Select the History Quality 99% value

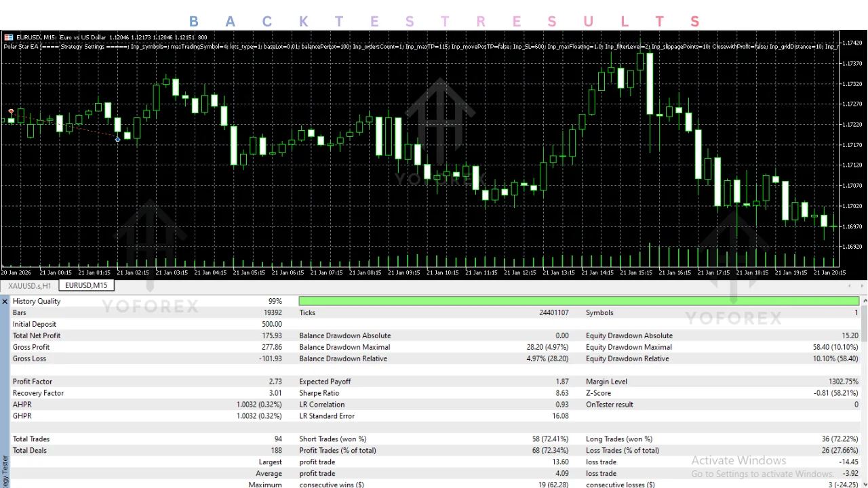[x=275, y=302]
